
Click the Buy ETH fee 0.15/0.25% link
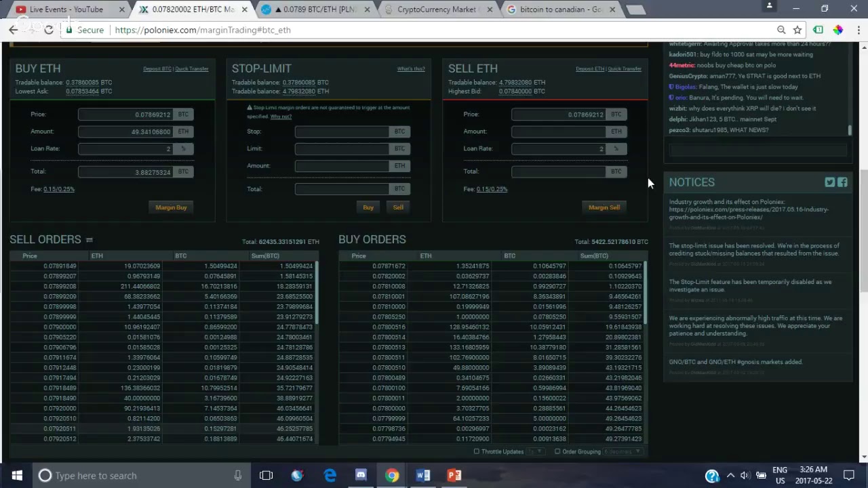[x=59, y=189]
